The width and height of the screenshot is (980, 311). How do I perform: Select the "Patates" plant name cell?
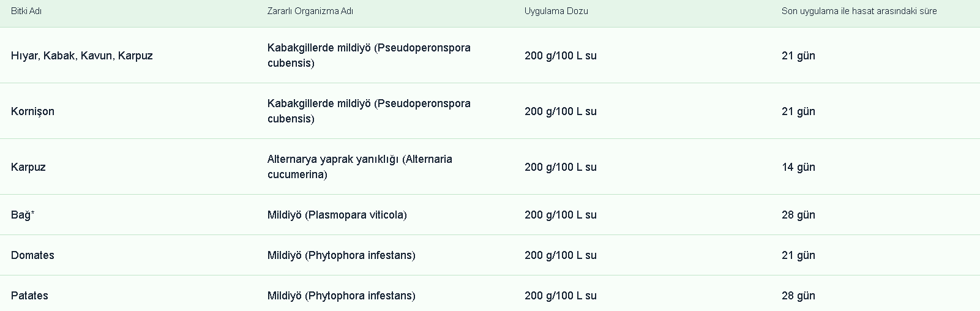pyautogui.click(x=29, y=296)
